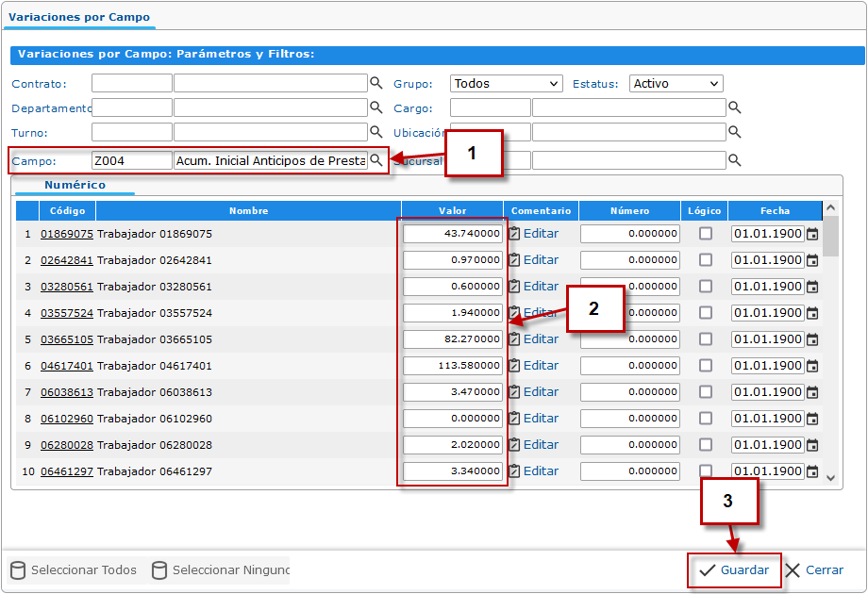868x594 pixels.
Task: Enable Lógico checkbox in row 9
Action: [x=706, y=445]
